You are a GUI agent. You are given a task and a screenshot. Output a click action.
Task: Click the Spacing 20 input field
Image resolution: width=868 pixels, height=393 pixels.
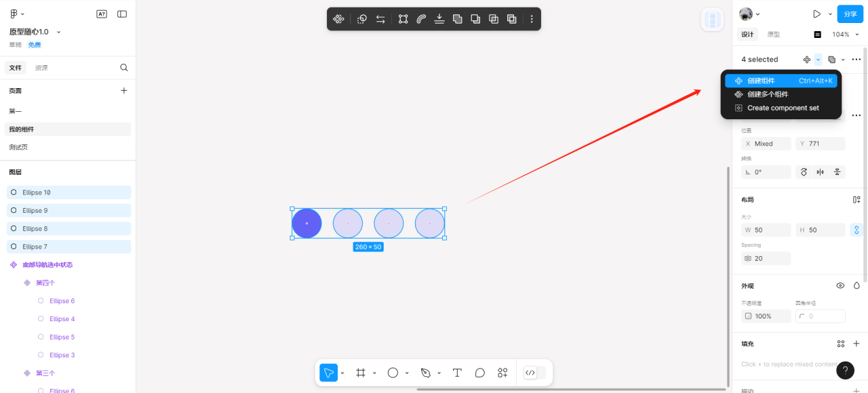(766, 258)
